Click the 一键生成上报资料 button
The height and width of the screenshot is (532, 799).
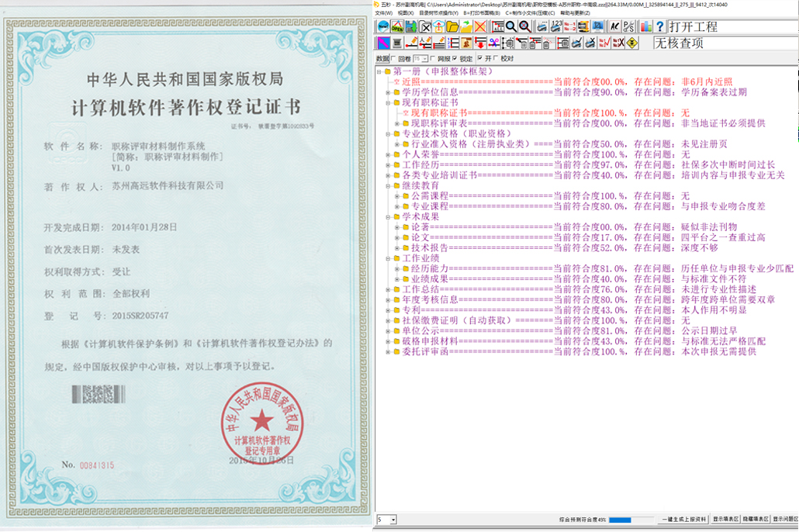click(x=683, y=520)
